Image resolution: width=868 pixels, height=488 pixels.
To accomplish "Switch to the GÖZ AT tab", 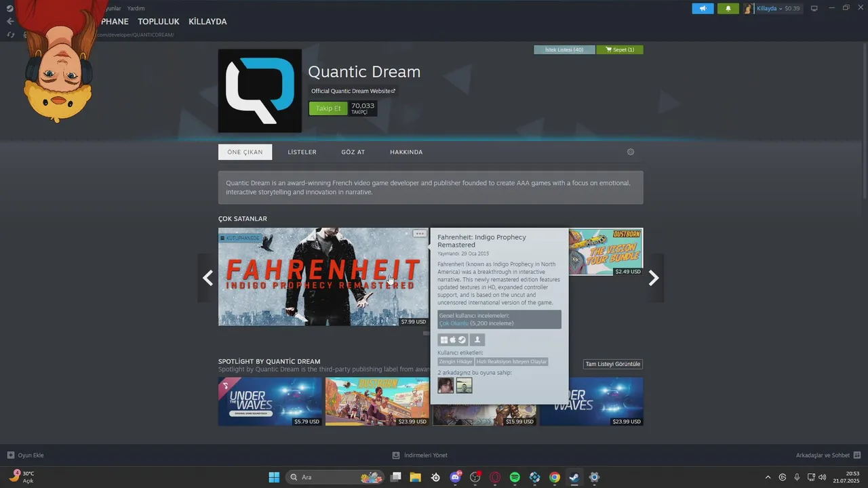I will pos(353,152).
